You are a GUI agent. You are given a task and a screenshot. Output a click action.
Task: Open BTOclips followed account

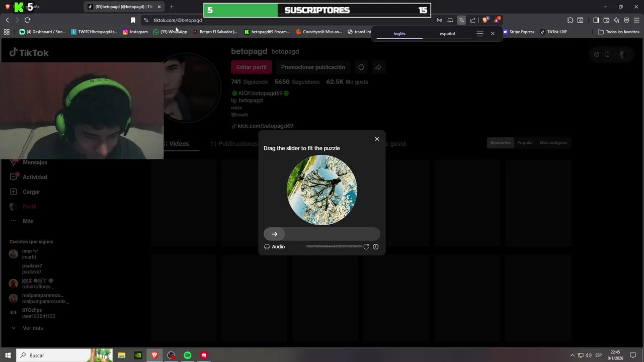point(32,313)
